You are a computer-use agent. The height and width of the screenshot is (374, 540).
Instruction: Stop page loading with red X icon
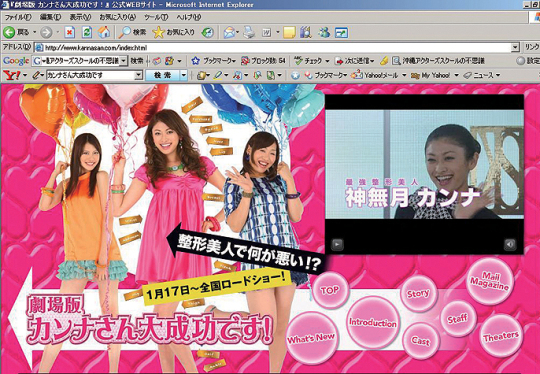[x=69, y=33]
